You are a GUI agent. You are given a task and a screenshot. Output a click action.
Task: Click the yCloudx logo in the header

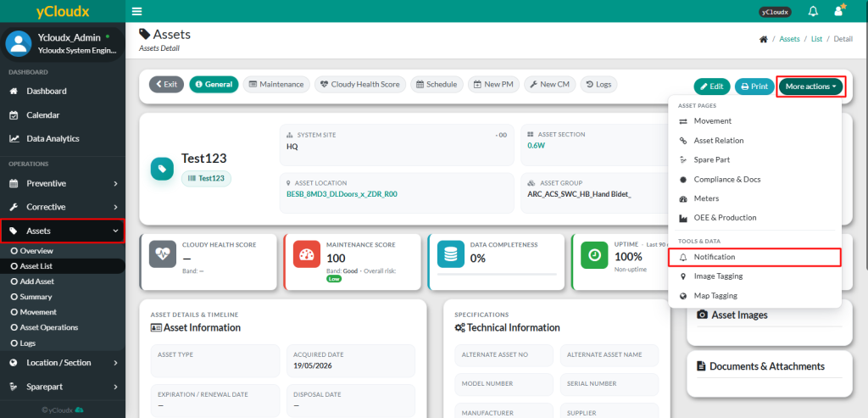[x=63, y=12]
